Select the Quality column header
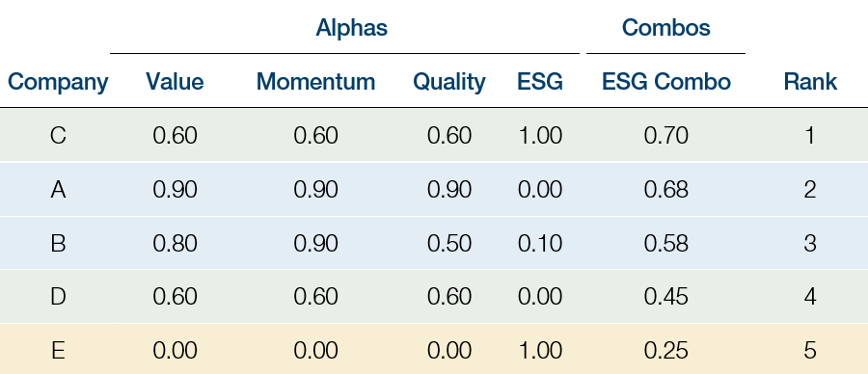The width and height of the screenshot is (868, 374). [x=448, y=83]
